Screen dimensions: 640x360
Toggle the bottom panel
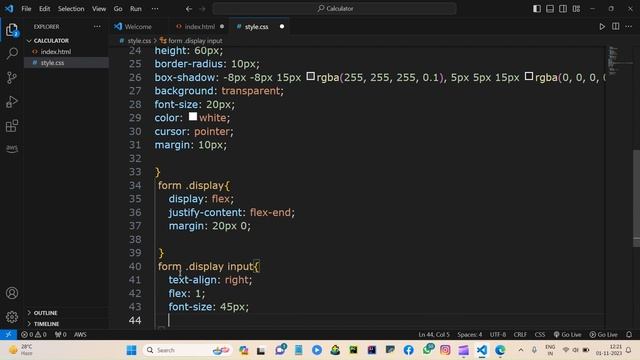pyautogui.click(x=550, y=9)
